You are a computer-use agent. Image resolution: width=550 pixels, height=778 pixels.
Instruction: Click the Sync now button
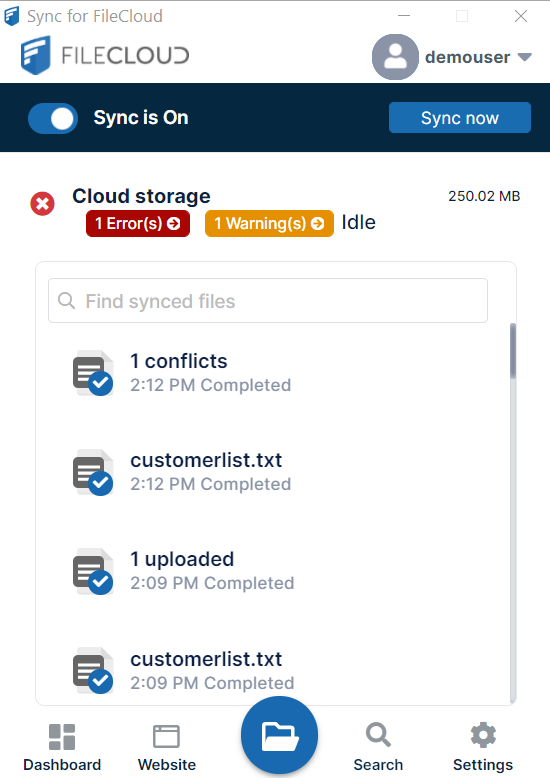[460, 118]
